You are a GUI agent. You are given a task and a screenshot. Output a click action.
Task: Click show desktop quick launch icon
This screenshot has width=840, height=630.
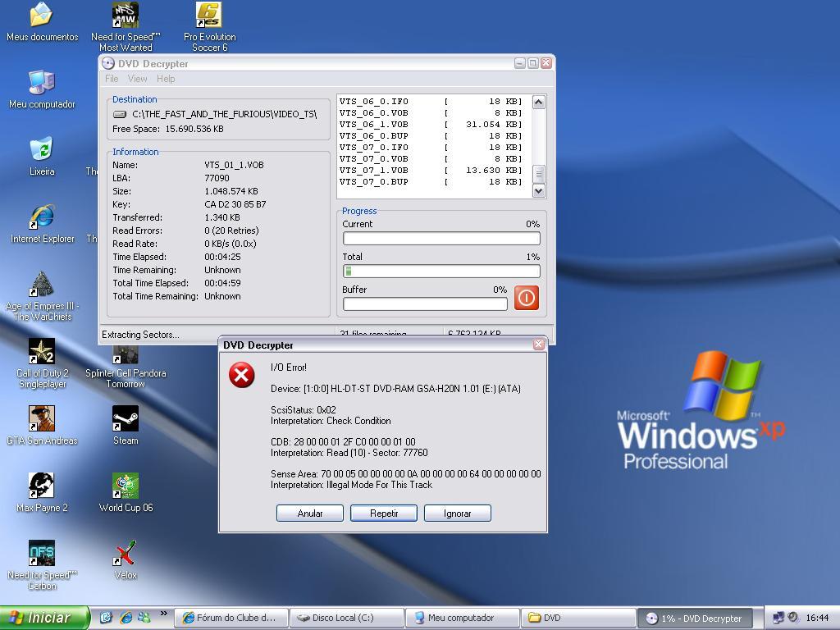(x=106, y=618)
